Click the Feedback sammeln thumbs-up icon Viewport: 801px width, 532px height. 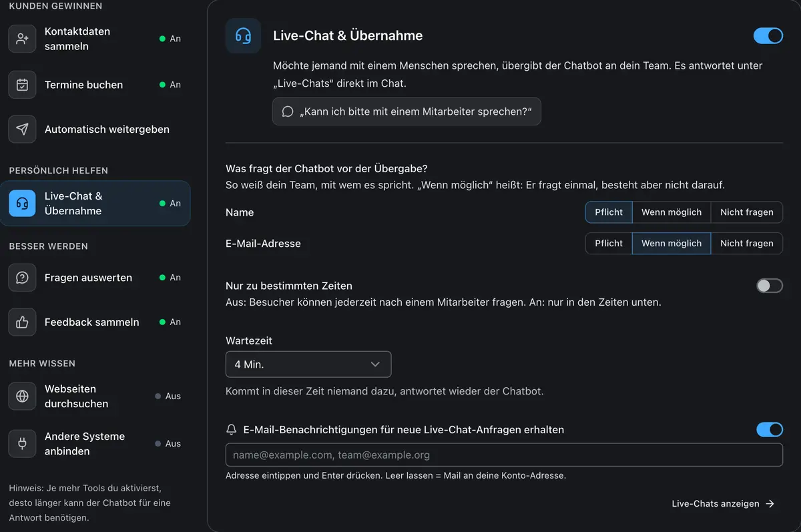[x=22, y=322]
